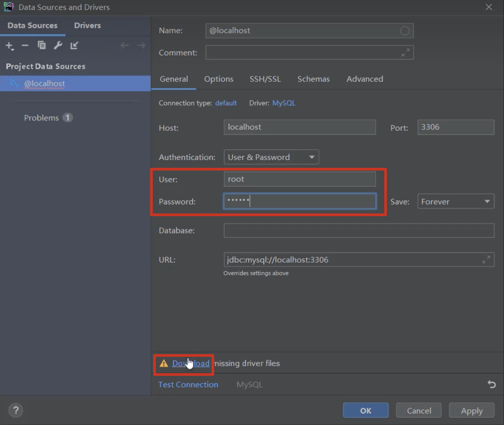Confirm with the OK button
The width and height of the screenshot is (504, 425).
point(366,411)
